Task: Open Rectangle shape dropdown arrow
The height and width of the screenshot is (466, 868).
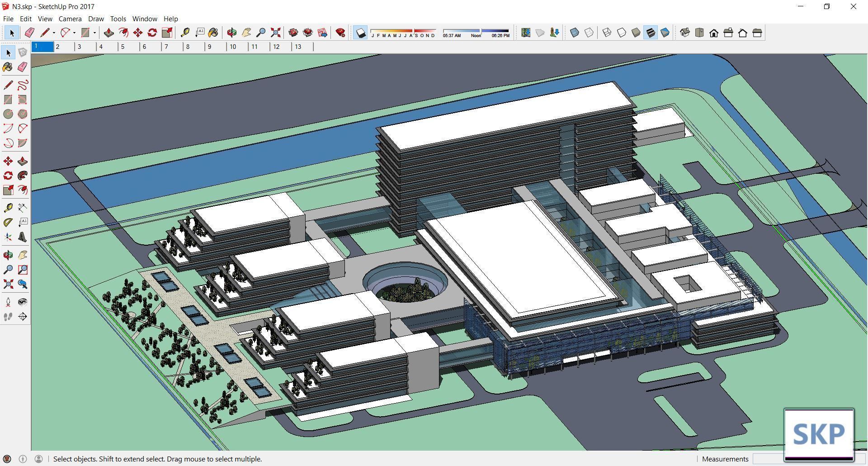Action: pyautogui.click(x=94, y=33)
